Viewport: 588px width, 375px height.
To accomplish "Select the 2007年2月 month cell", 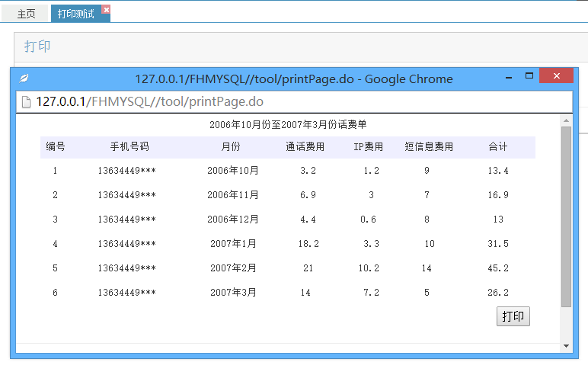I will tap(233, 268).
